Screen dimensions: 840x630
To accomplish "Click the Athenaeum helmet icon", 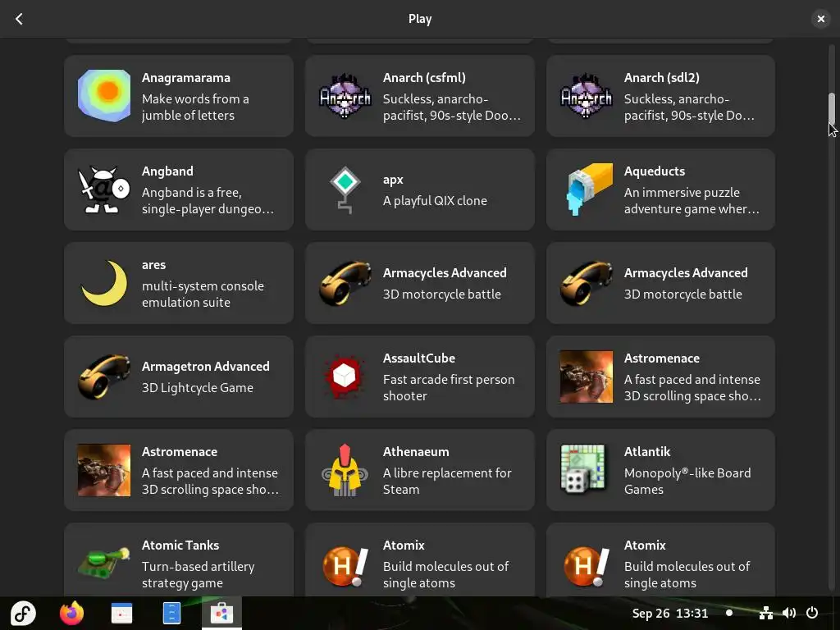I will pyautogui.click(x=345, y=470).
